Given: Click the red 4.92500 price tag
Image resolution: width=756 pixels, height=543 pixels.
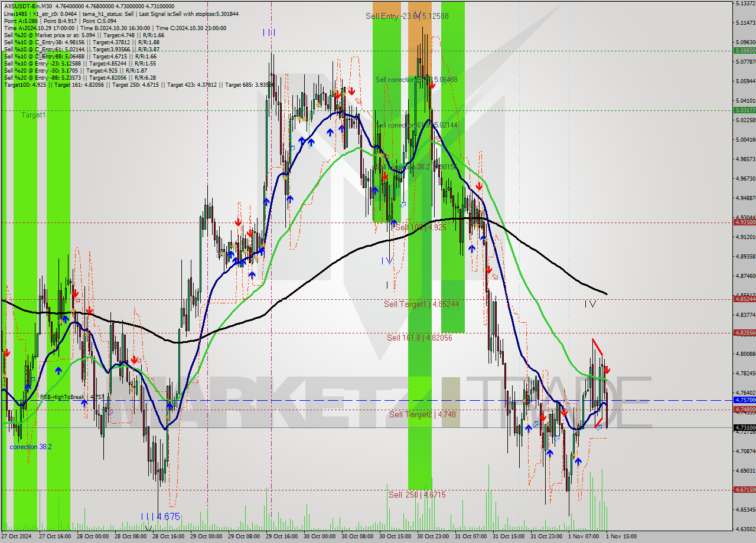Looking at the screenshot, I should [x=744, y=223].
